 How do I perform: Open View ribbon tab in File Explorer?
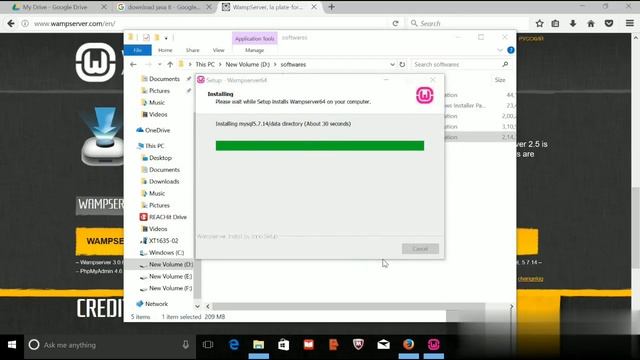coord(218,50)
